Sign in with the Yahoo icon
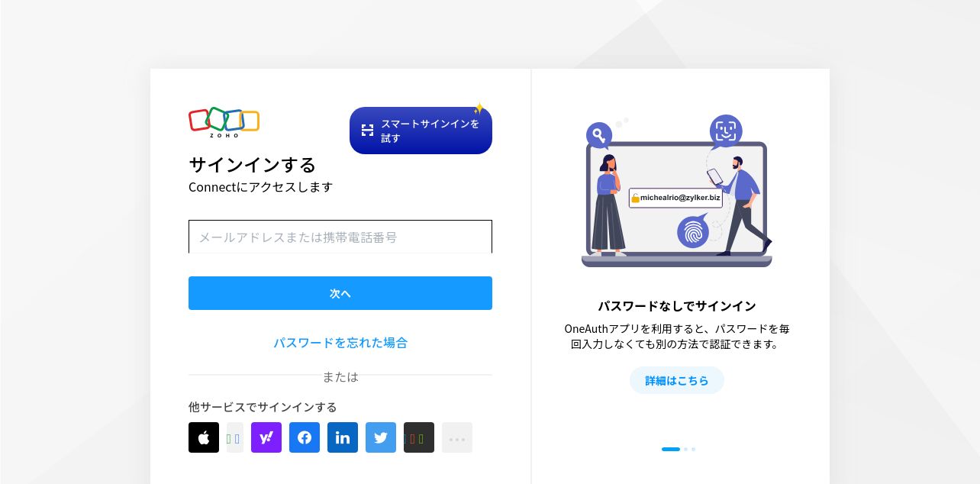 [266, 437]
